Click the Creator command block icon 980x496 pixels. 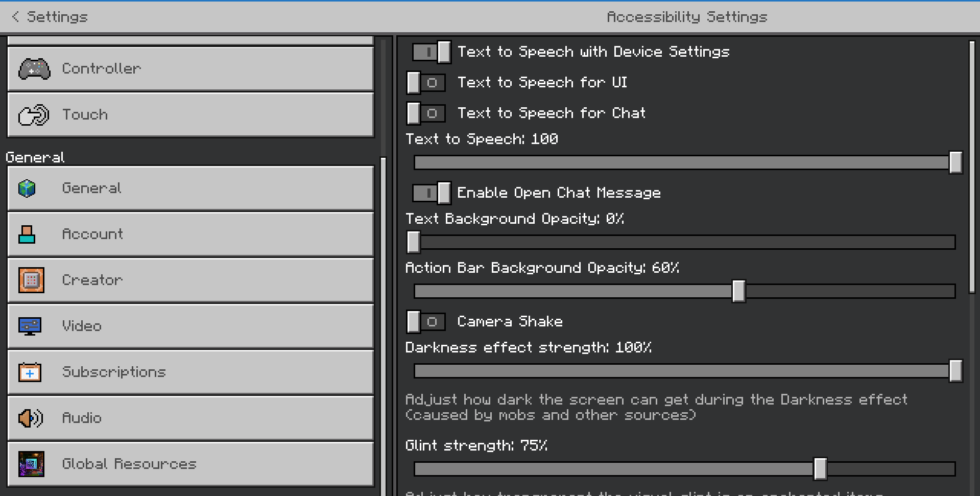coord(31,280)
